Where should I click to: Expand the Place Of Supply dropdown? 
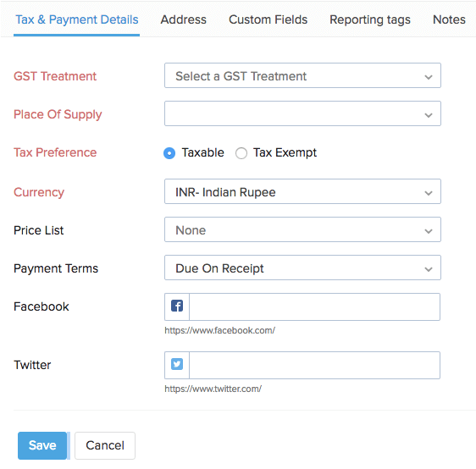pyautogui.click(x=302, y=113)
